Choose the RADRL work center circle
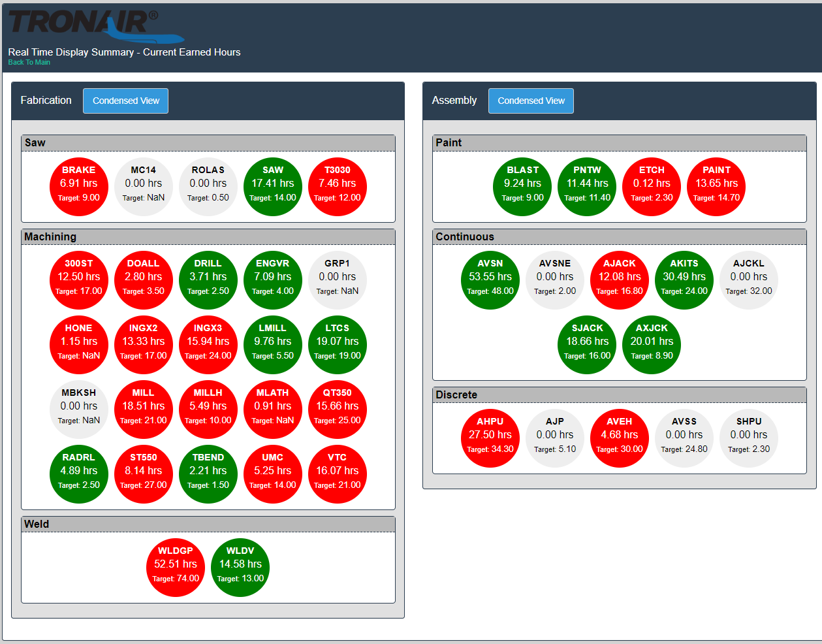 [x=79, y=474]
